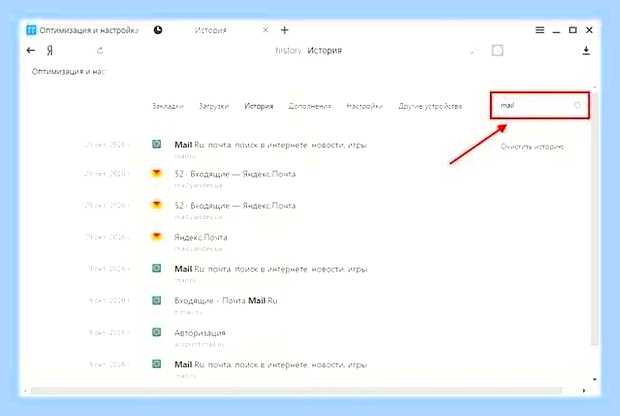Click the back arrow navigation button

point(31,51)
